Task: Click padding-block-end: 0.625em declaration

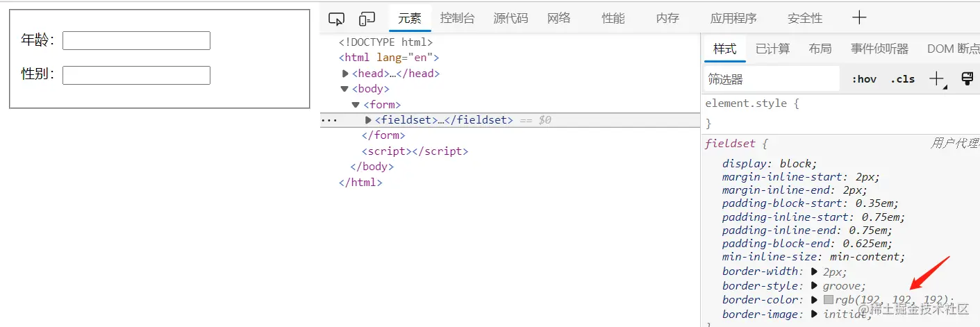Action: pos(808,243)
